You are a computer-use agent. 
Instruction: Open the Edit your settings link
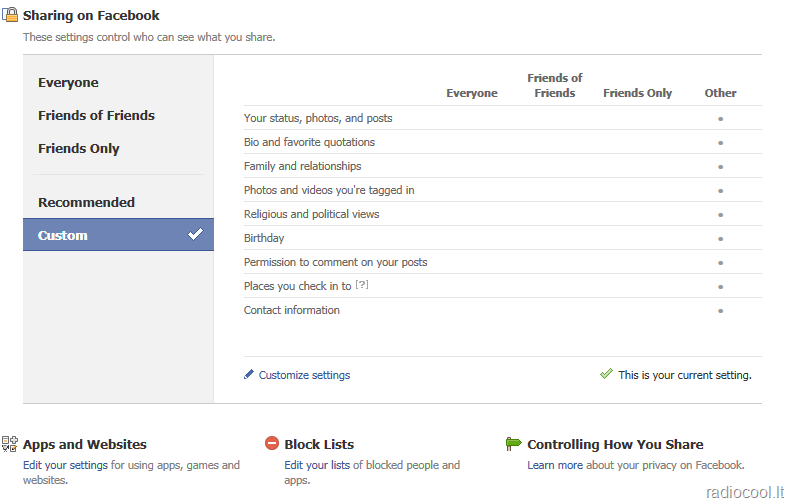tap(65, 465)
